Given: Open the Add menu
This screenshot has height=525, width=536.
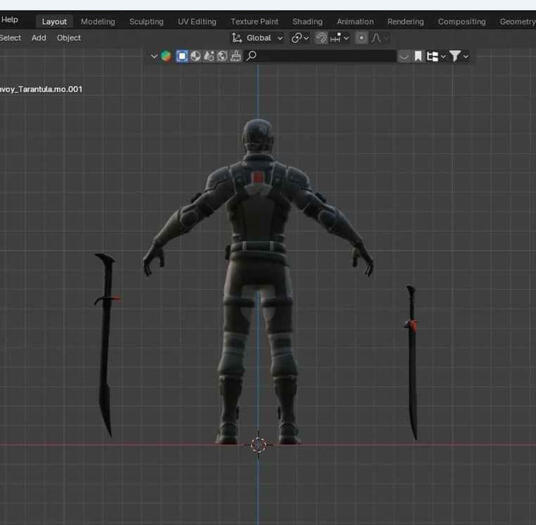Looking at the screenshot, I should [39, 38].
